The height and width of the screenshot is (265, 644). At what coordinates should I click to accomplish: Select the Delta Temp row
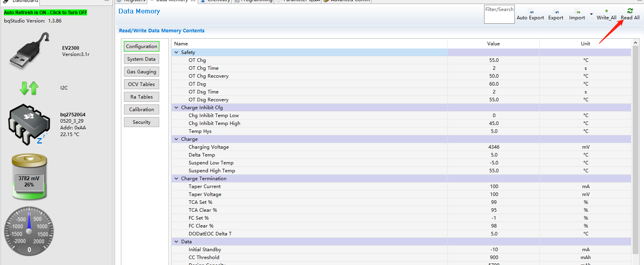pos(401,155)
